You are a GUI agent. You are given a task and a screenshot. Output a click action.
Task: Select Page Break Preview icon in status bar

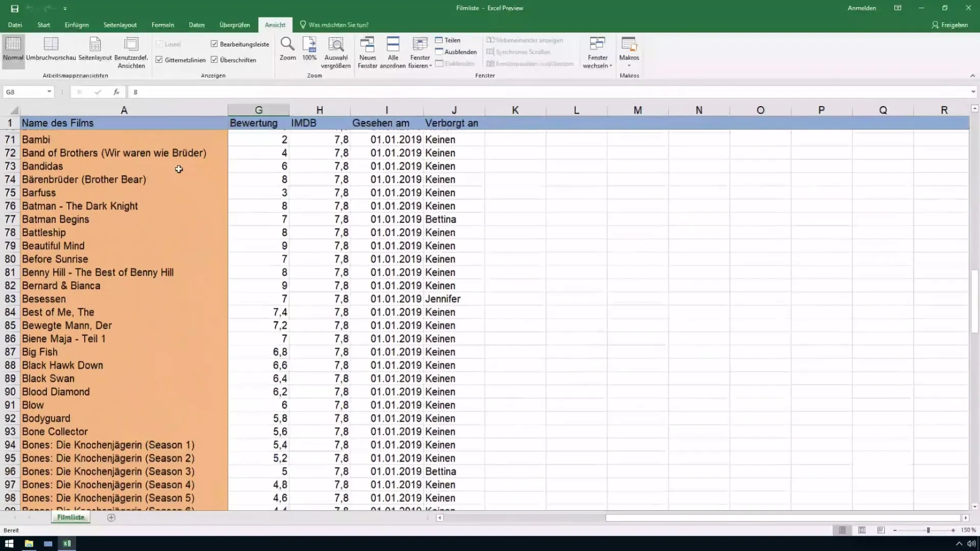coord(881,531)
